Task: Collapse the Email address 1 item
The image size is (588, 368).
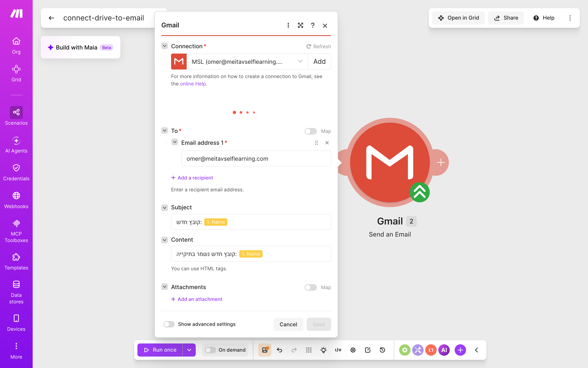Action: 175,142
